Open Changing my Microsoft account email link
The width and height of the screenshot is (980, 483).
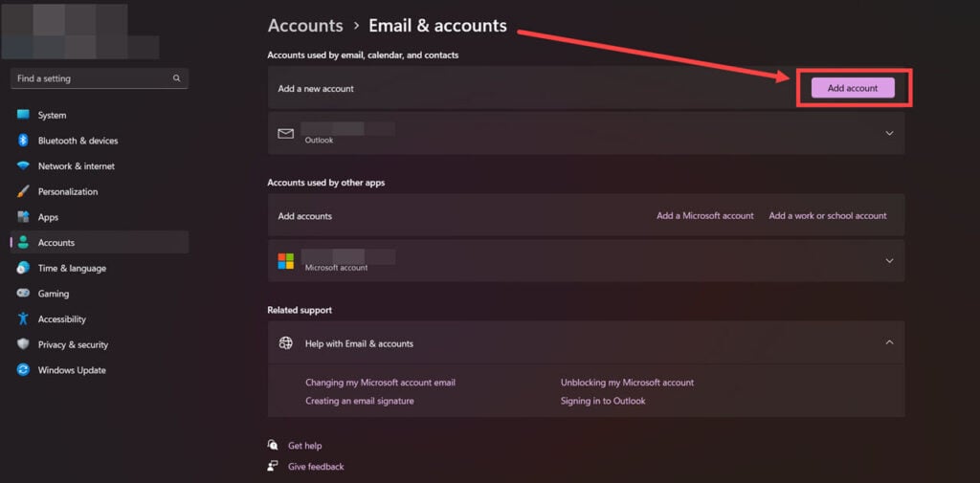380,383
